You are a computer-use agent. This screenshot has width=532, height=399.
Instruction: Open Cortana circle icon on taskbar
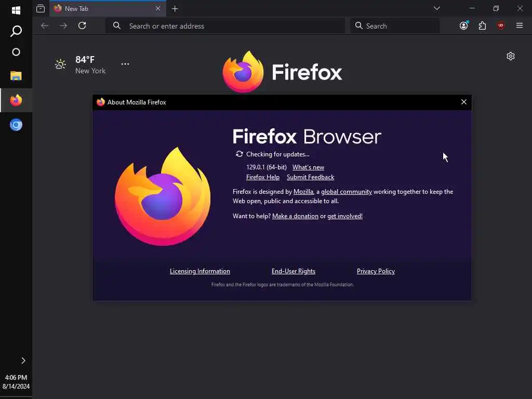16,52
